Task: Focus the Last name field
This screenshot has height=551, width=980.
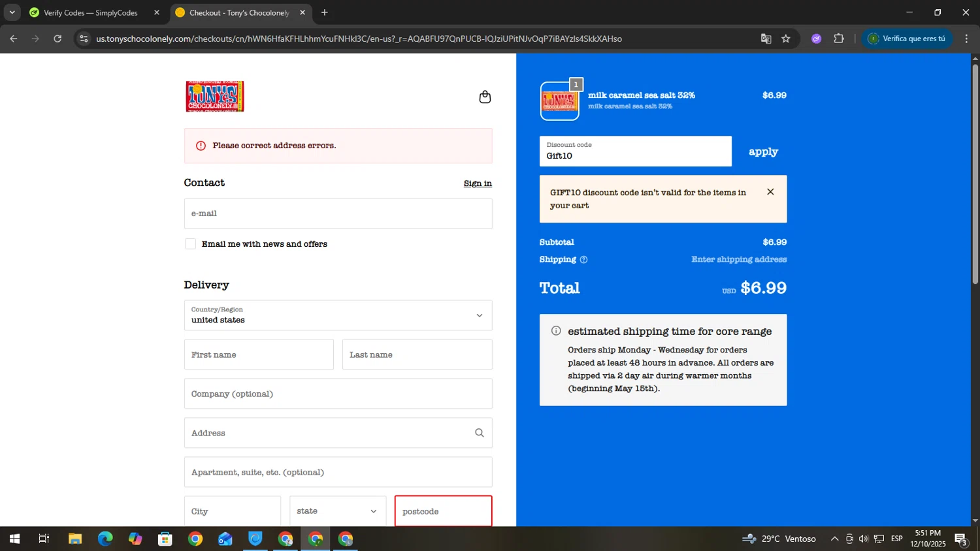Action: (417, 354)
